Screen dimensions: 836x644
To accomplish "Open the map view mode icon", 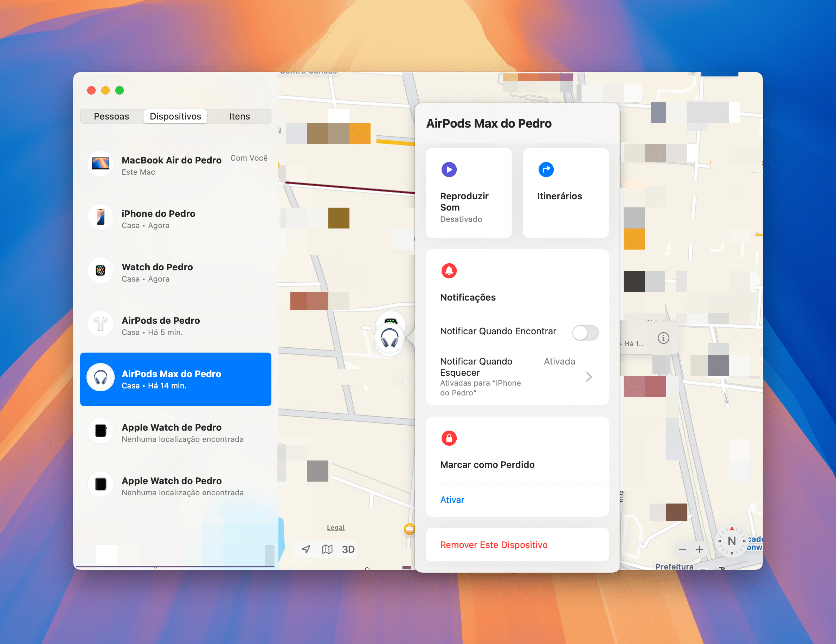I will (327, 549).
